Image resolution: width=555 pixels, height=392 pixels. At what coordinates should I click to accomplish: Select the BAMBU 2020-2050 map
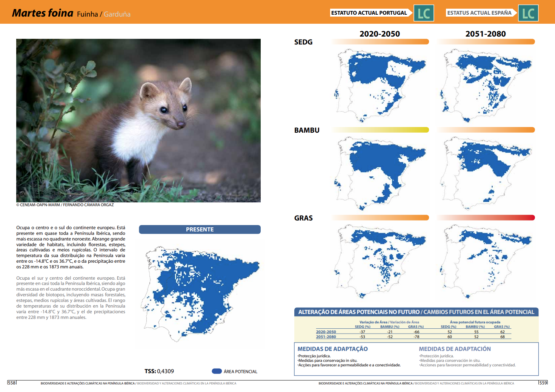tap(380, 173)
